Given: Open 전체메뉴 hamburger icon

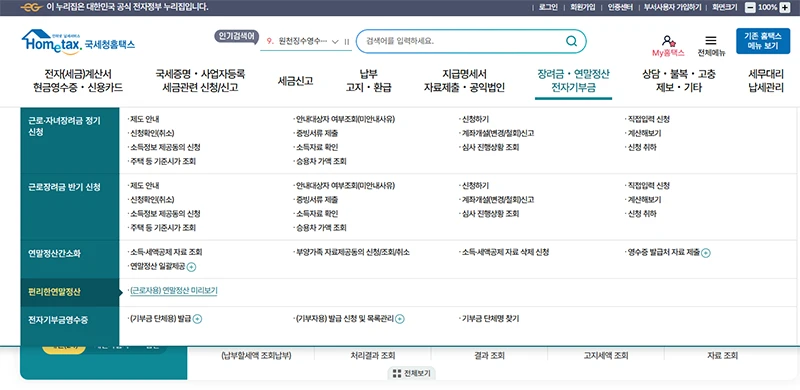Looking at the screenshot, I should click(711, 41).
